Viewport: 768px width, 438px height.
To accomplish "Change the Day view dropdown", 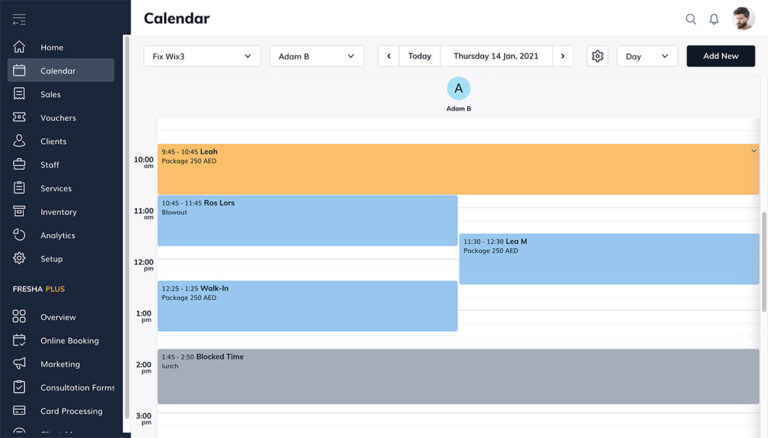I will click(x=647, y=57).
